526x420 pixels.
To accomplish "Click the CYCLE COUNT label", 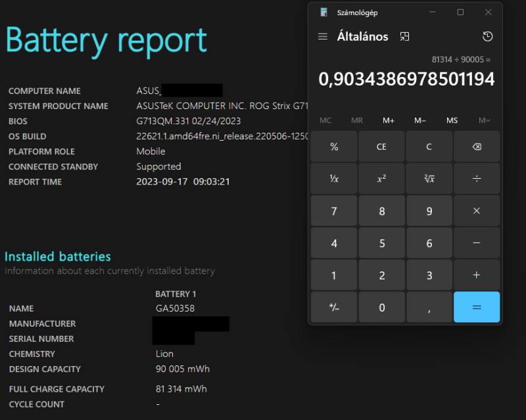I will point(37,405).
